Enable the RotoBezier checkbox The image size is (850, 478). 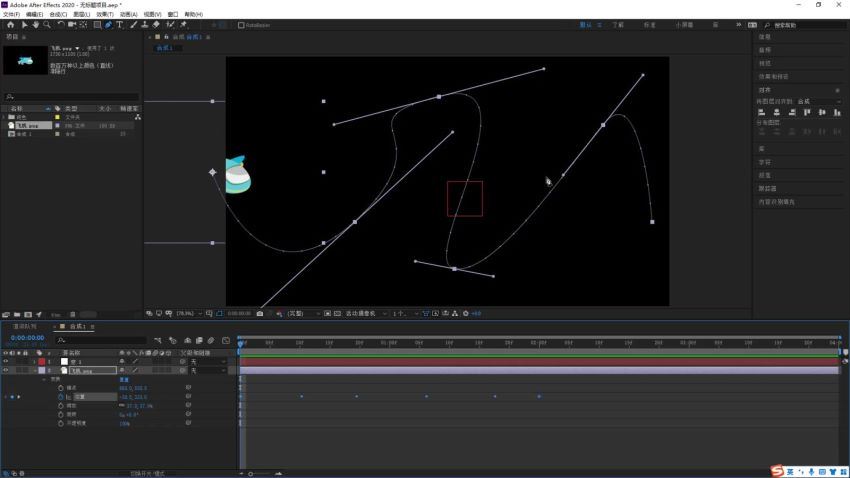(241, 25)
